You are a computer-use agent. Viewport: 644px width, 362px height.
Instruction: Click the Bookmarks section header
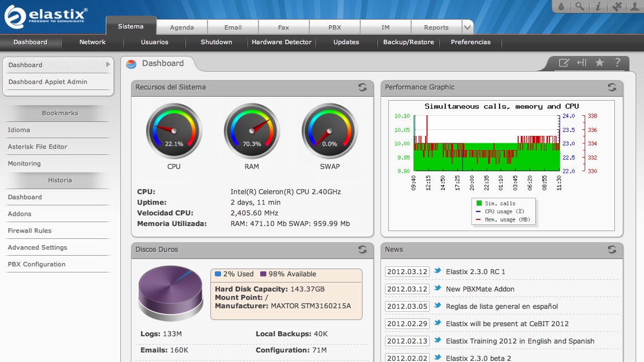click(x=59, y=113)
